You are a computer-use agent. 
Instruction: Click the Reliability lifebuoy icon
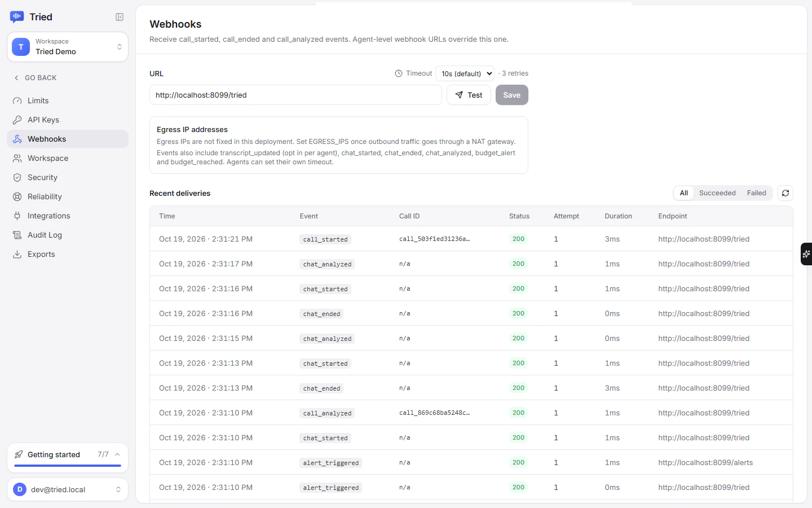pos(17,196)
